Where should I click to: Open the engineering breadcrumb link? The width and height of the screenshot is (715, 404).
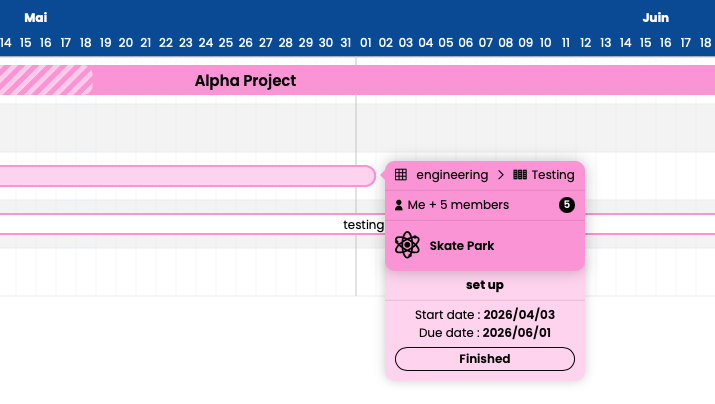click(452, 175)
